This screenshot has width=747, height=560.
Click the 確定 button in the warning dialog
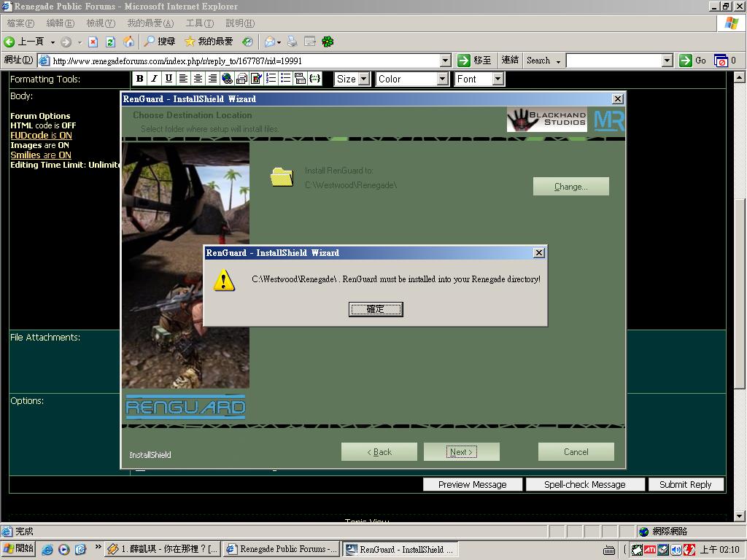(375, 309)
